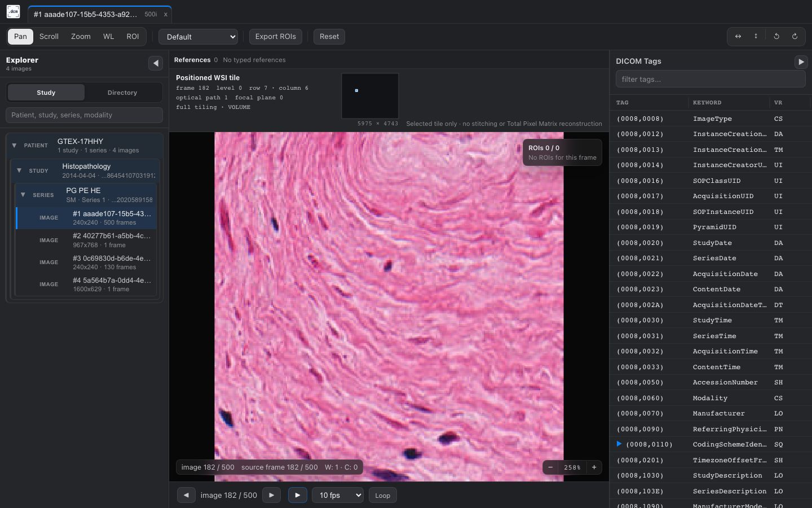812x508 pixels.
Task: Select the SeriesDescription tag row
Action: click(710, 491)
